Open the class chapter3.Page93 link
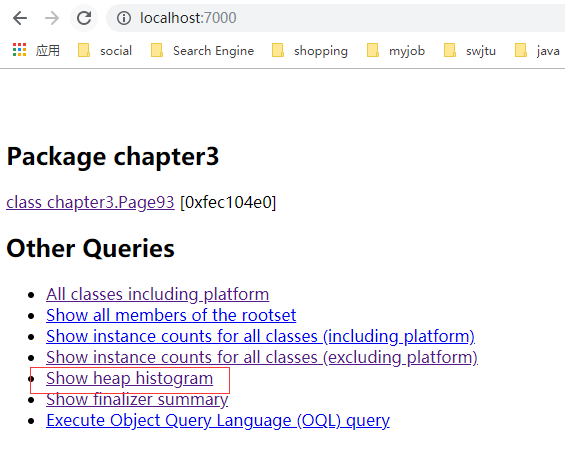This screenshot has height=467, width=565. tap(90, 202)
